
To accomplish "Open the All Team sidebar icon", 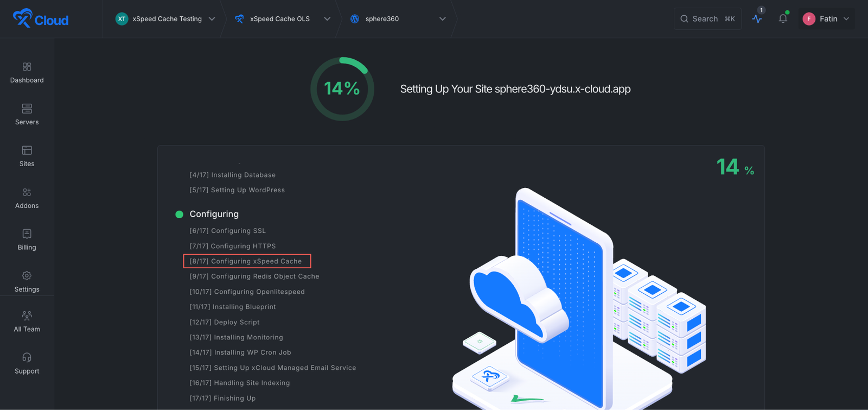I will (27, 316).
